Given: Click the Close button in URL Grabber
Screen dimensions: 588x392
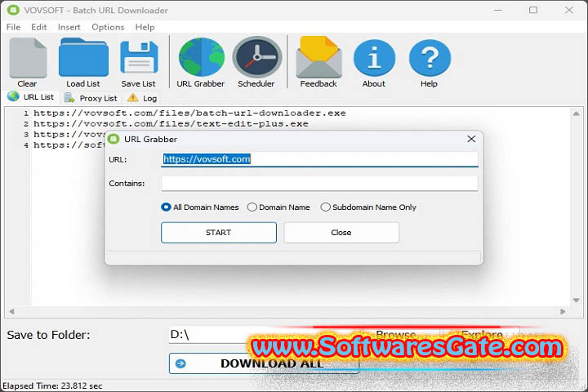Looking at the screenshot, I should (341, 233).
